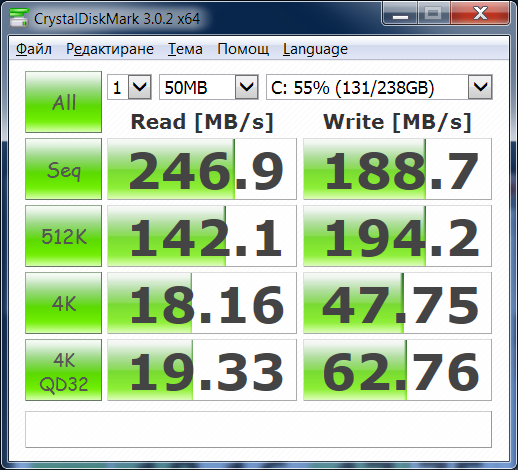The height and width of the screenshot is (470, 518).
Task: Start the Seq sequential test
Action: [63, 169]
